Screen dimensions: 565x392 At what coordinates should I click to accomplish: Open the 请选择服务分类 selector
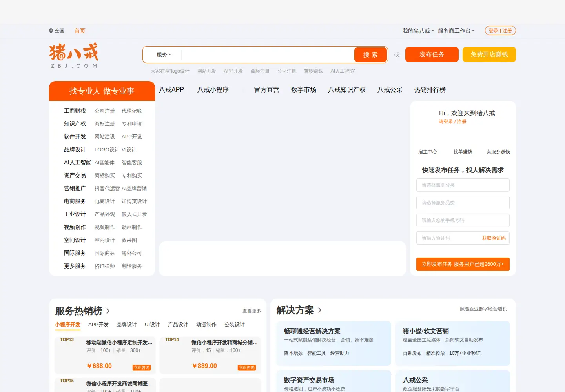click(x=463, y=185)
